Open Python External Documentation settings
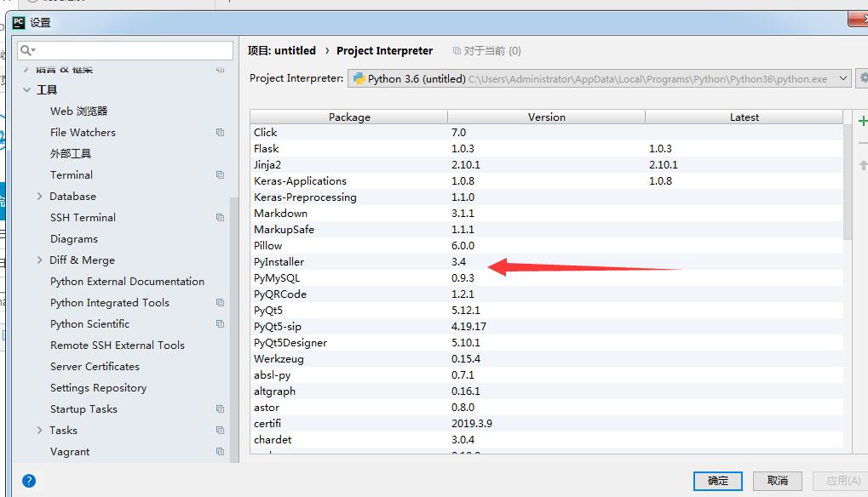868x497 pixels. [127, 282]
